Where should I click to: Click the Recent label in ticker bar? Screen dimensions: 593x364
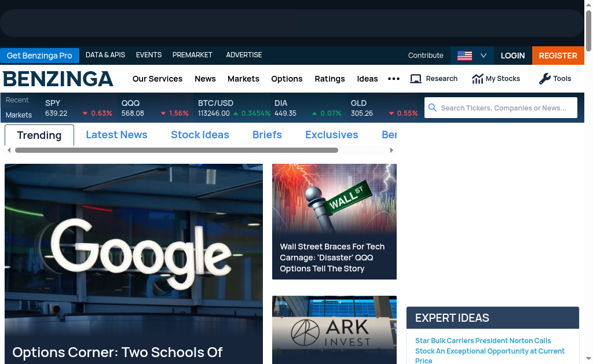[x=17, y=100]
